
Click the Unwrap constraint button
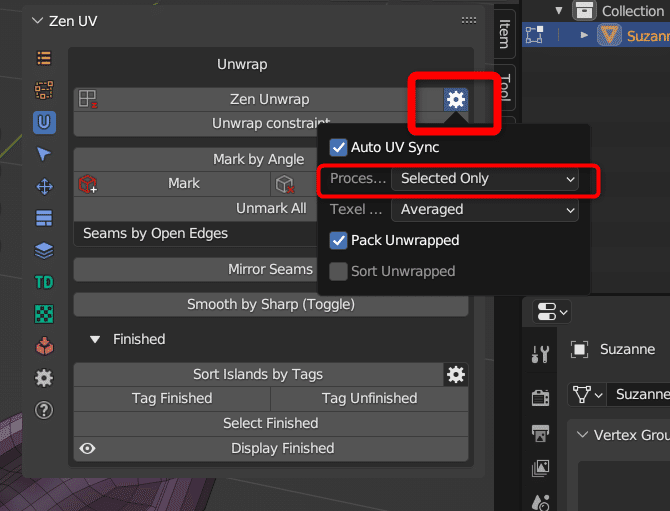(x=271, y=124)
